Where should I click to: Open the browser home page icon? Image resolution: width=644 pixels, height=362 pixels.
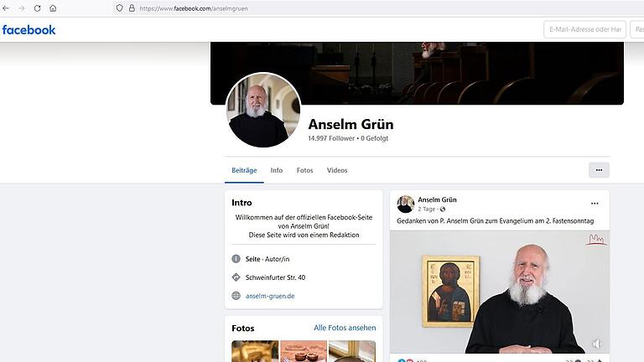tap(53, 8)
